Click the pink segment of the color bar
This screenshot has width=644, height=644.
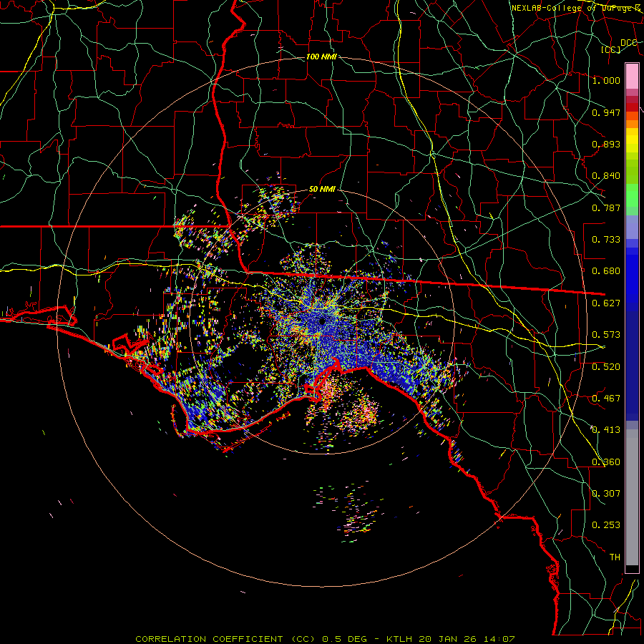tap(632, 76)
